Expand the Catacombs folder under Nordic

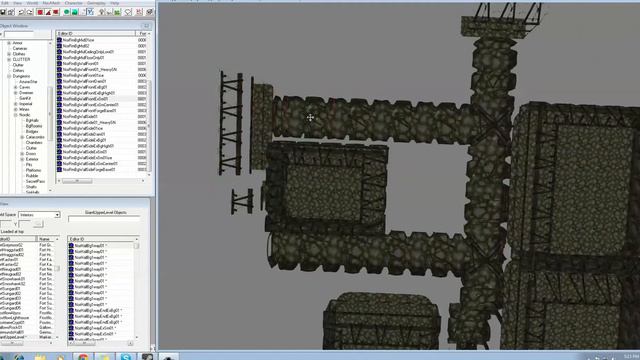(x=22, y=137)
